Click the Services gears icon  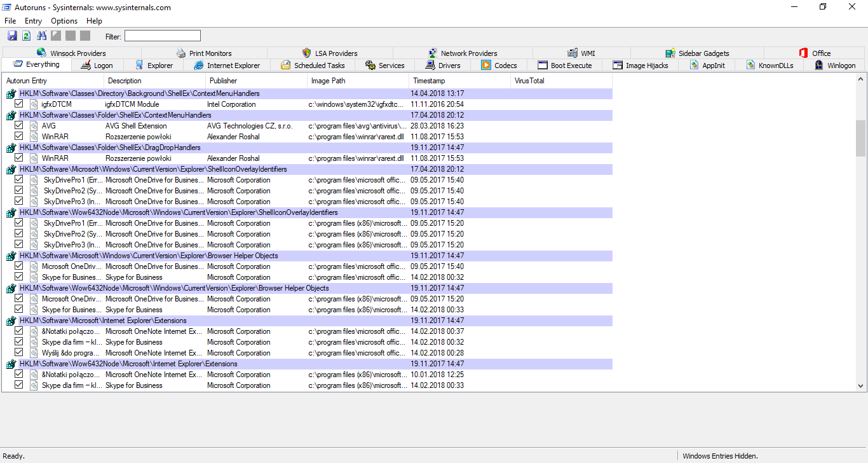click(370, 65)
